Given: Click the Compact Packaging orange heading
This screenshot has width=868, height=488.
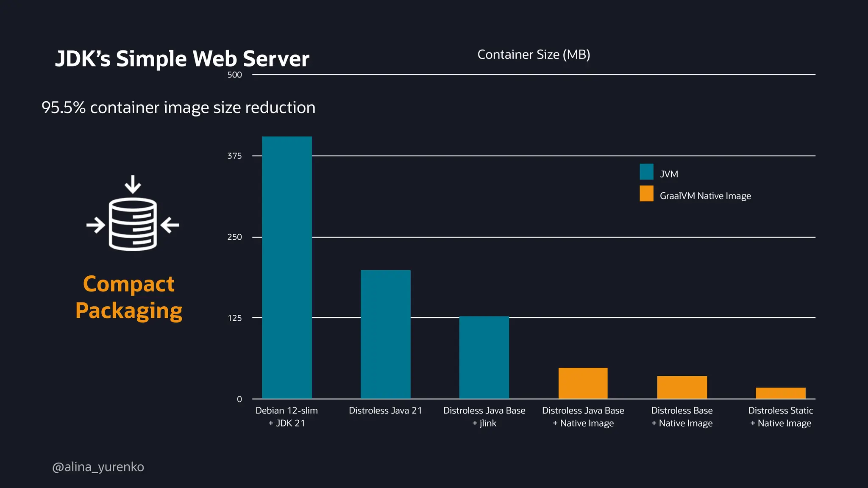Looking at the screenshot, I should click(x=129, y=297).
